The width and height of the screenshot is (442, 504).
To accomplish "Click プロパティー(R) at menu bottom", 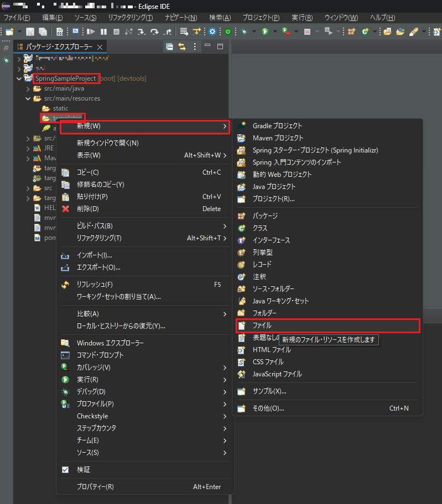I will point(145,487).
